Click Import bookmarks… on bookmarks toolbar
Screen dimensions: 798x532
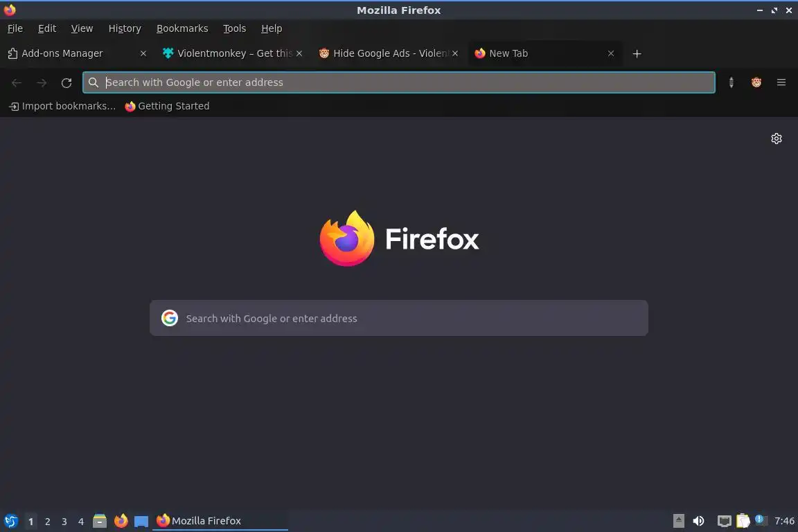tap(62, 106)
